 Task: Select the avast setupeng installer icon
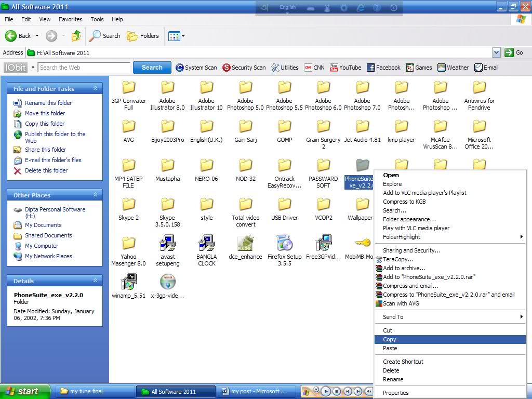(168, 250)
